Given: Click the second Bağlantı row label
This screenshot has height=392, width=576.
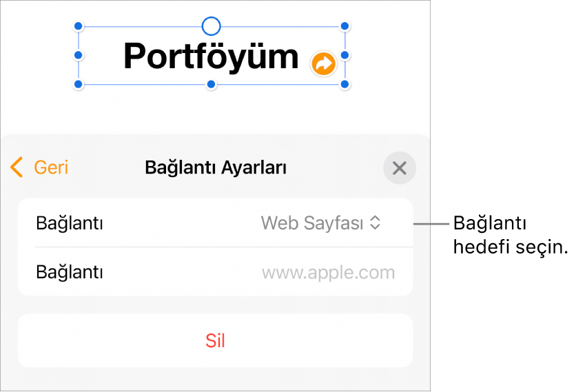Looking at the screenshot, I should click(x=70, y=272).
